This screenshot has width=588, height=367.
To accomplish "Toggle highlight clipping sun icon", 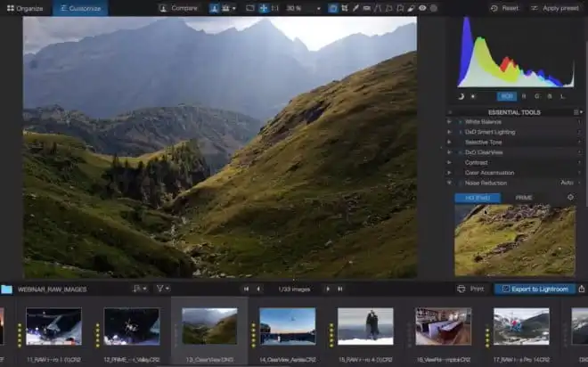I will 473,96.
